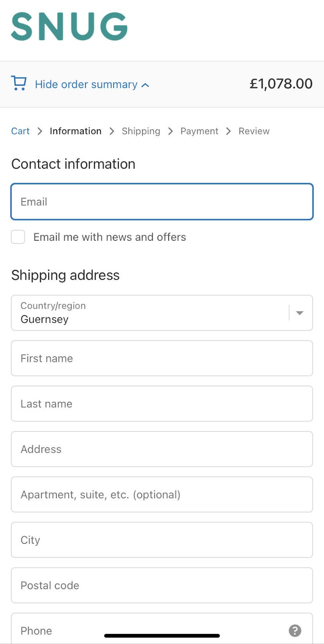Click the upward chevron next to Hide order summary
This screenshot has width=324, height=644.
coord(145,85)
